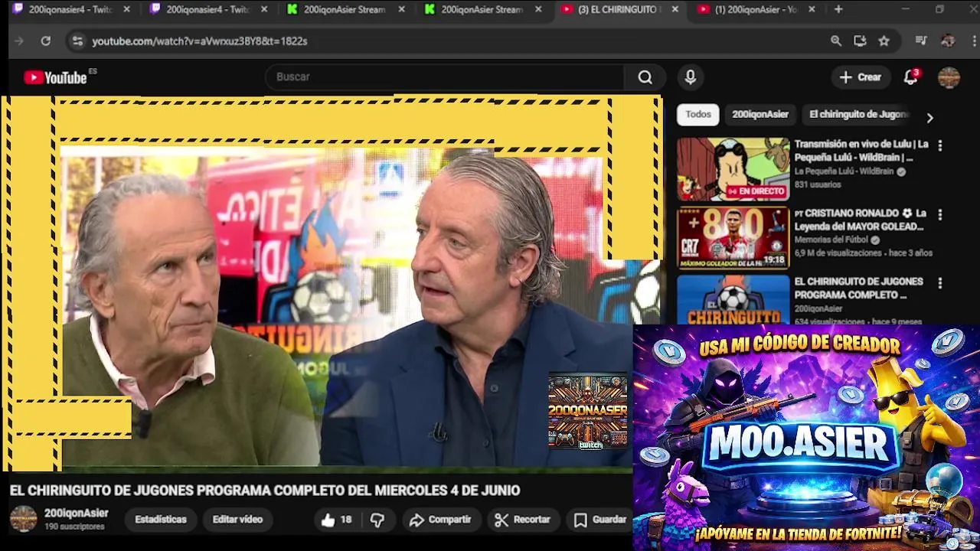The height and width of the screenshot is (551, 980).
Task: Open the browser profile avatar
Action: point(948,41)
